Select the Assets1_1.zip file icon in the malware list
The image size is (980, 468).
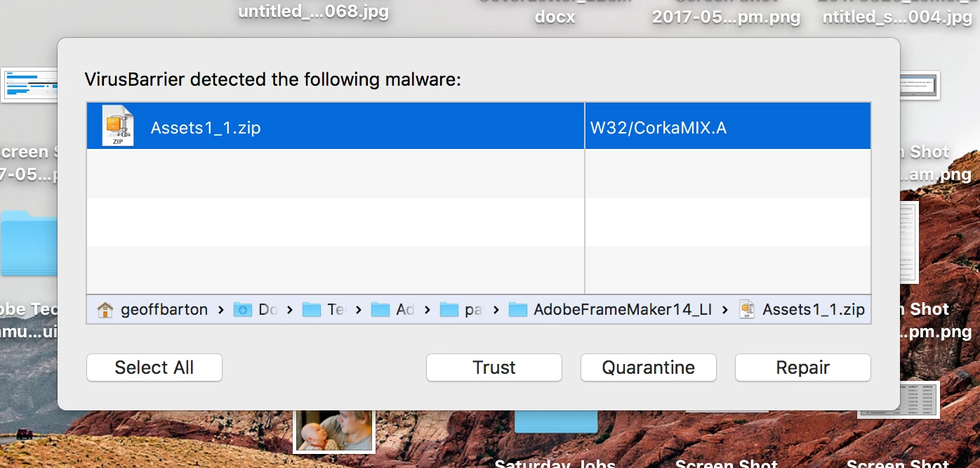117,126
